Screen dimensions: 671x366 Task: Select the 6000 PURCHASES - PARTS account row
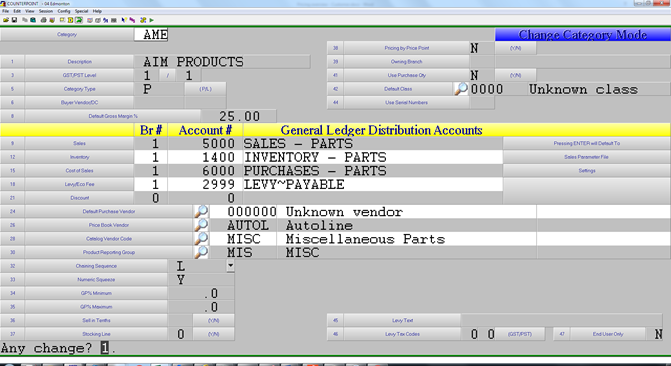318,170
